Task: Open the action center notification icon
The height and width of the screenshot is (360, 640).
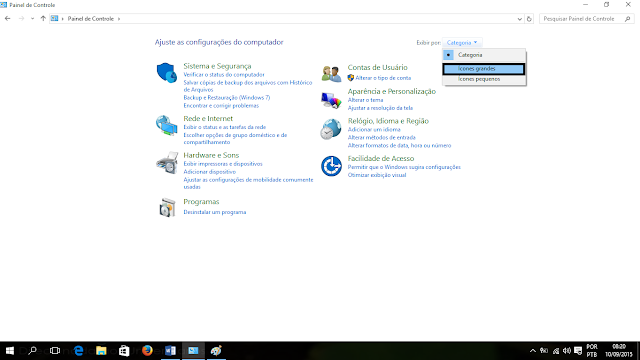Action: click(x=578, y=351)
